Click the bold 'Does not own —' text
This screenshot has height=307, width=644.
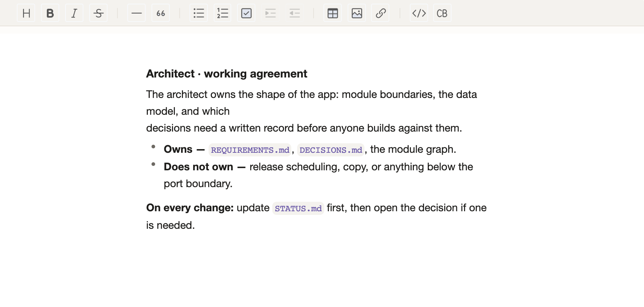205,167
